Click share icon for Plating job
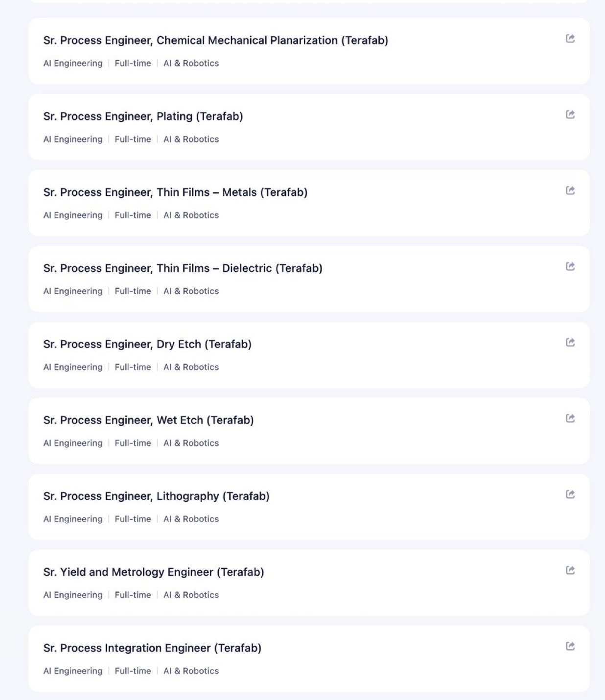The image size is (605, 700). [570, 115]
